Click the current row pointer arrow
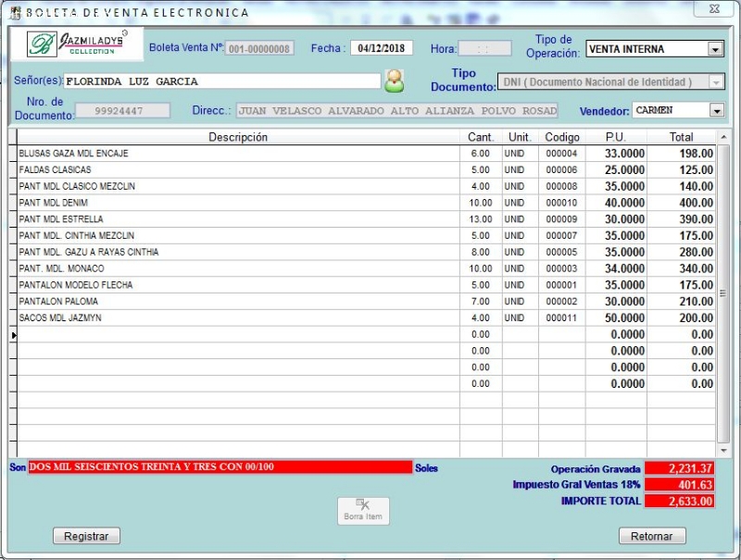 tap(14, 335)
